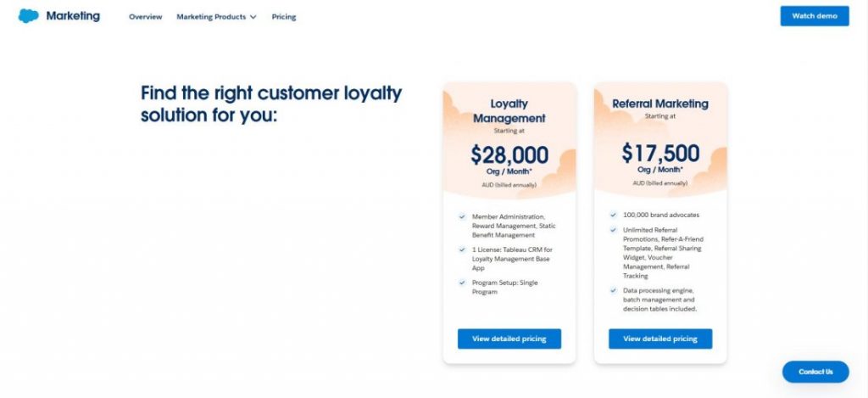Click the $17,500 price text

point(660,153)
